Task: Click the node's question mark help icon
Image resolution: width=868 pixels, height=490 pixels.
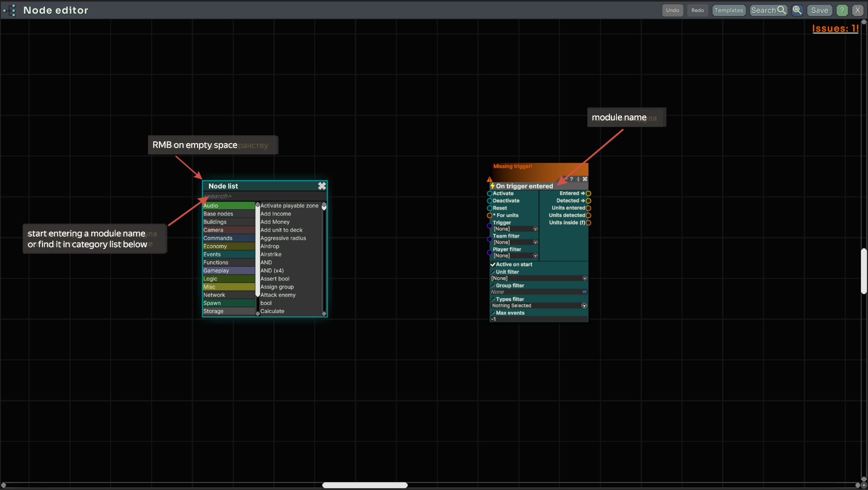Action: [571, 179]
